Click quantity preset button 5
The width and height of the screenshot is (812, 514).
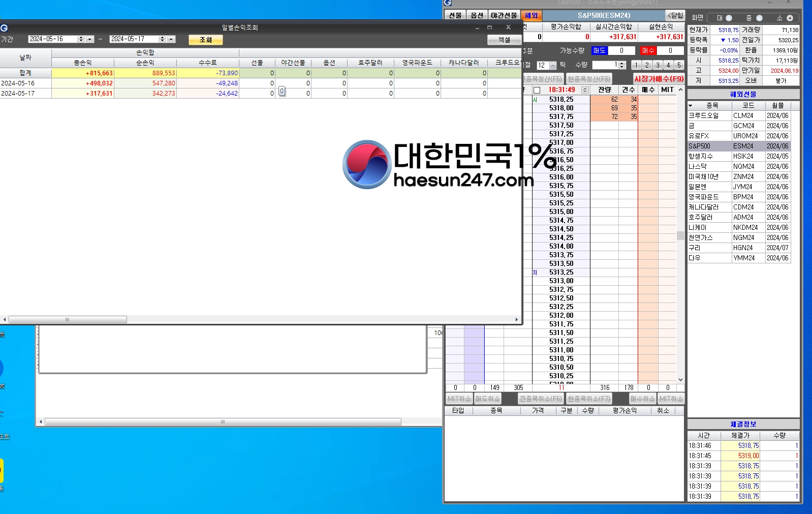[x=679, y=65]
